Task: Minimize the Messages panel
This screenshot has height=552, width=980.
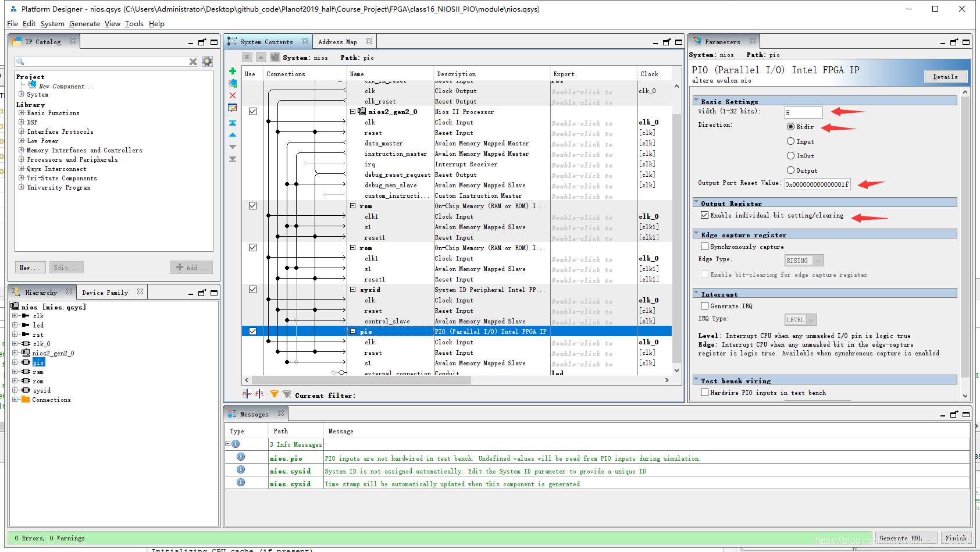Action: pyautogui.click(x=943, y=415)
